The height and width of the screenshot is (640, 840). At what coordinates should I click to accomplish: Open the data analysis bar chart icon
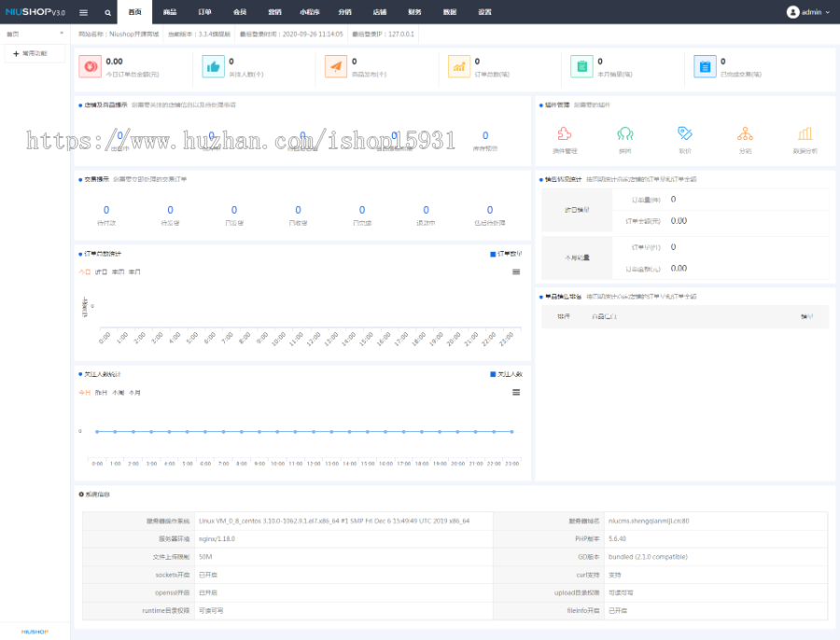[x=805, y=134]
